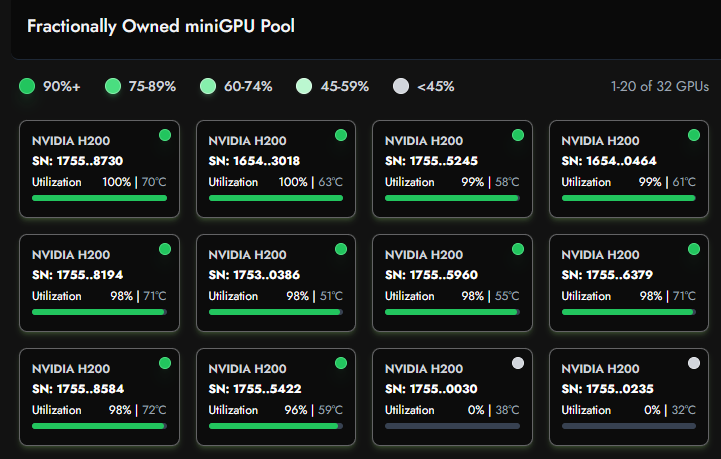The height and width of the screenshot is (459, 721).
Task: Click the 'Fractionally Owned miniGPU Pool' heading
Action: pyautogui.click(x=161, y=26)
